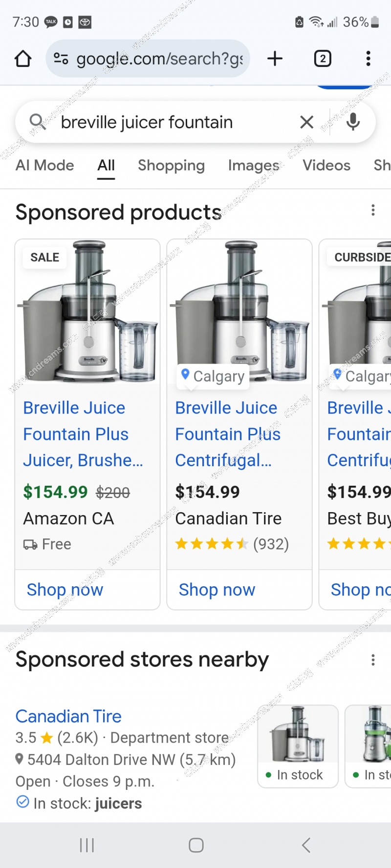Open site info icon in address bar
The width and height of the screenshot is (391, 868).
pos(61,59)
